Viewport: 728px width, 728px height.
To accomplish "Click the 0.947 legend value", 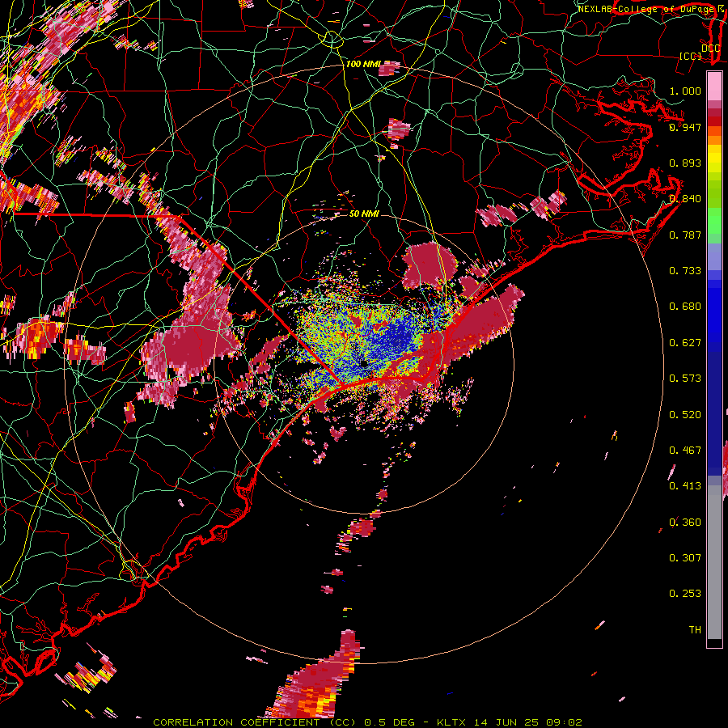I will point(685,127).
